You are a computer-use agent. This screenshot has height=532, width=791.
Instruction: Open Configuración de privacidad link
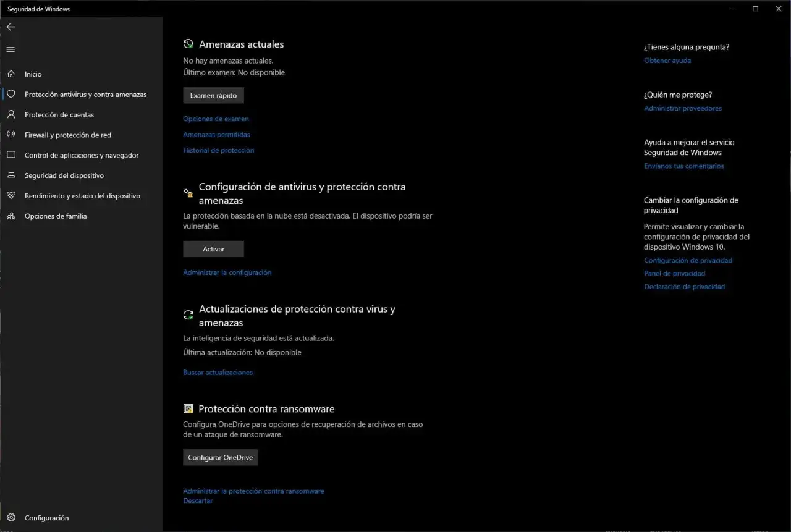(688, 261)
